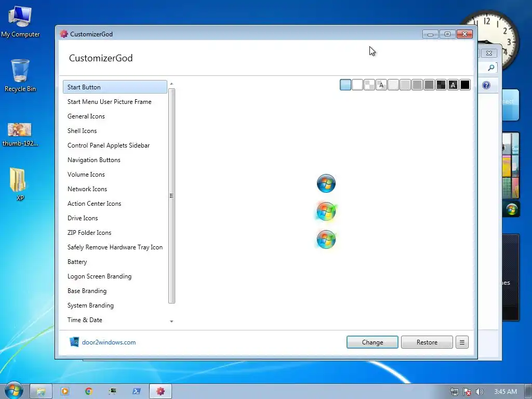532x399 pixels.
Task: Pick the light checkerboard background swatch
Action: click(369, 85)
